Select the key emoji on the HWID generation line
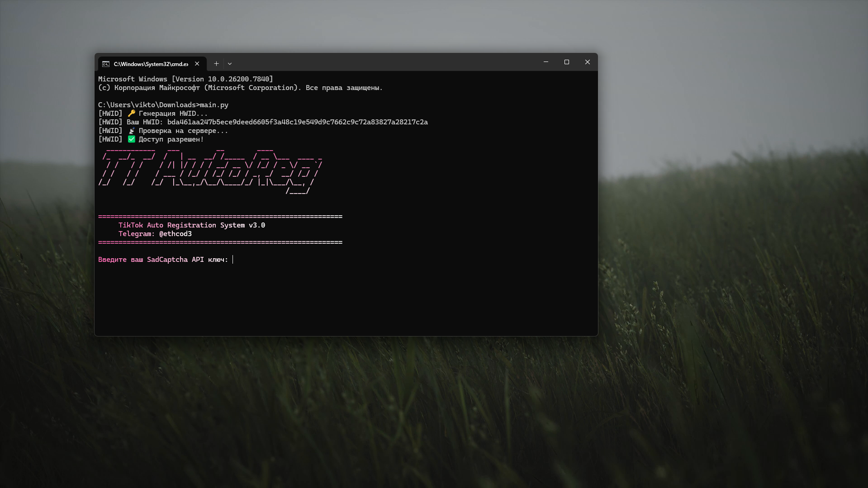Viewport: 868px width, 488px height. coord(131,113)
